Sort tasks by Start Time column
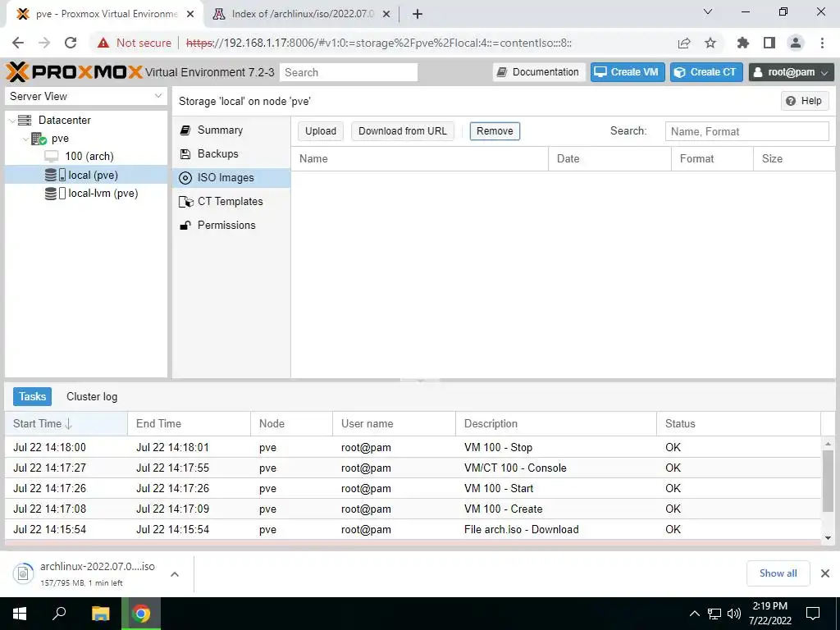Viewport: 840px width, 630px height. [66, 424]
